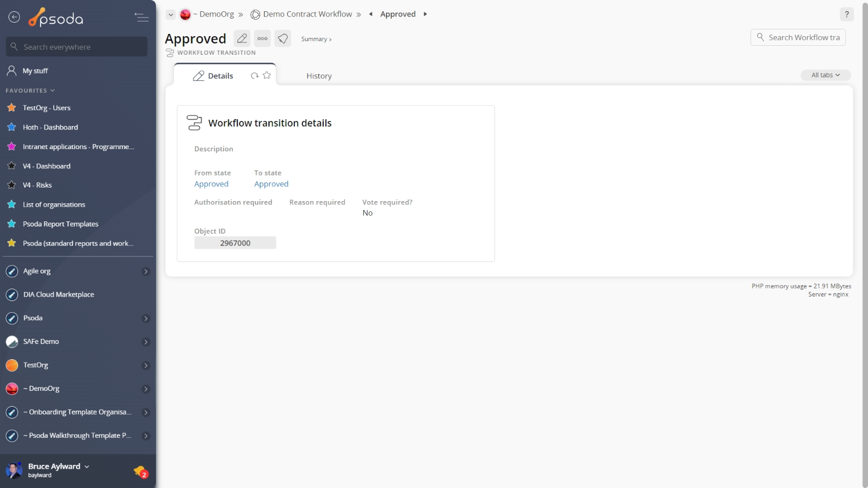Viewport: 868px width, 488px height.
Task: Open the From state Approved link
Action: click(x=211, y=184)
